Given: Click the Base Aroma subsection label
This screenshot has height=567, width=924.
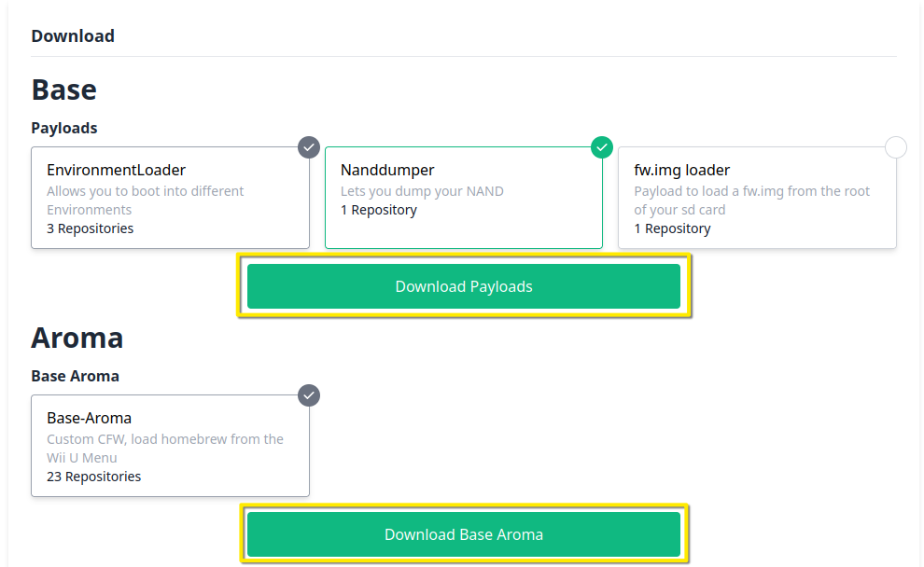Looking at the screenshot, I should pyautogui.click(x=75, y=376).
